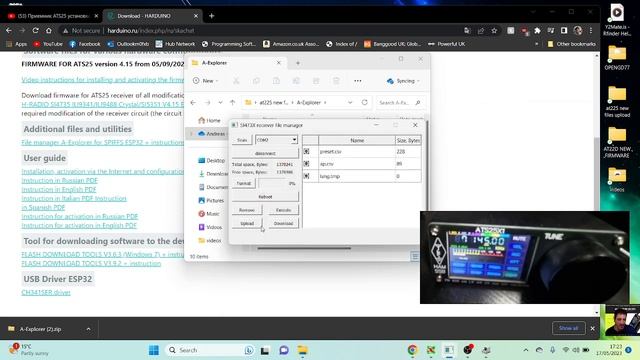Click the Name column header
Viewport: 640px width, 360px height.
[357, 140]
